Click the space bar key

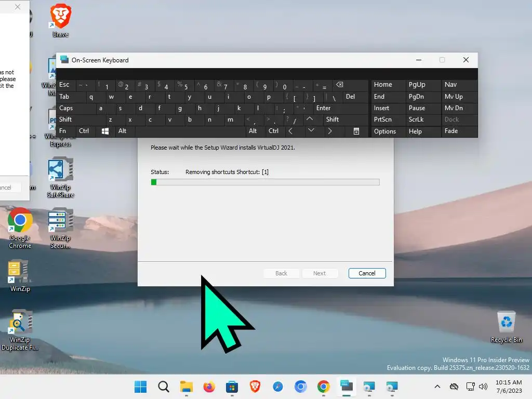pos(191,131)
